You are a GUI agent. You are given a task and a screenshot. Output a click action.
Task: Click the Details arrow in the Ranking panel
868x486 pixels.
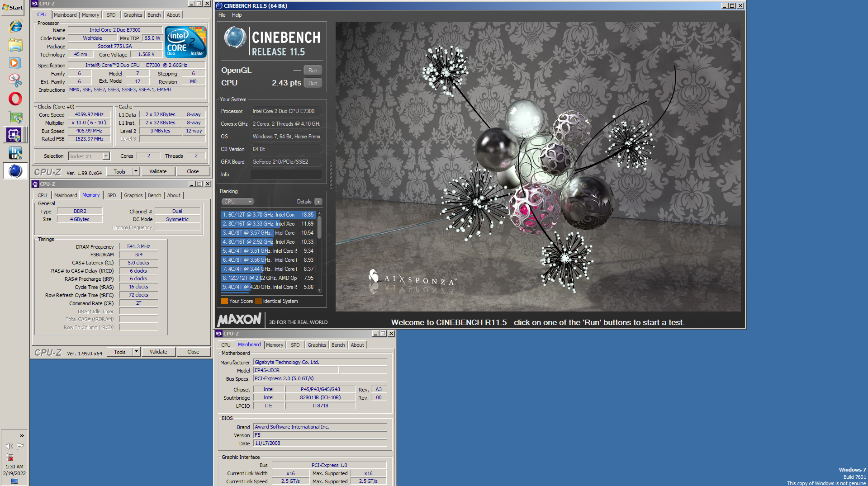[318, 202]
